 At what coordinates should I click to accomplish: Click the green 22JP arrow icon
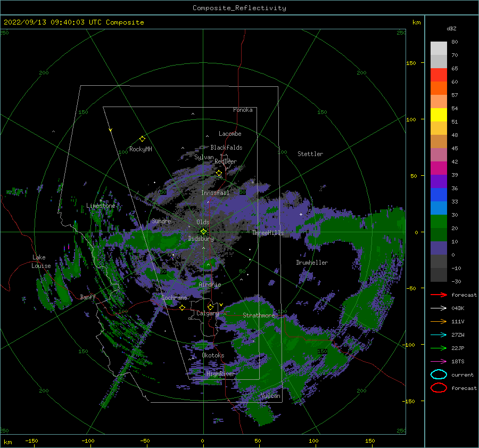point(439,348)
